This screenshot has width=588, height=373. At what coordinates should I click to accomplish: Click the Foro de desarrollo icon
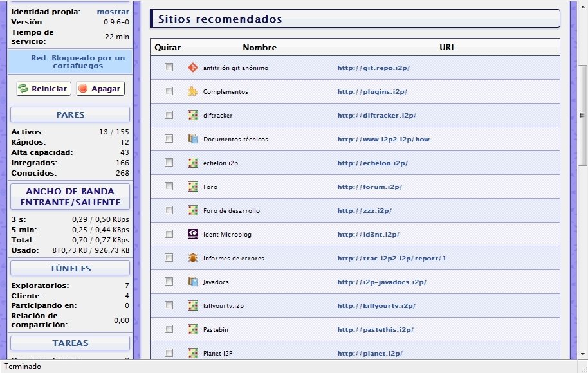click(x=193, y=211)
